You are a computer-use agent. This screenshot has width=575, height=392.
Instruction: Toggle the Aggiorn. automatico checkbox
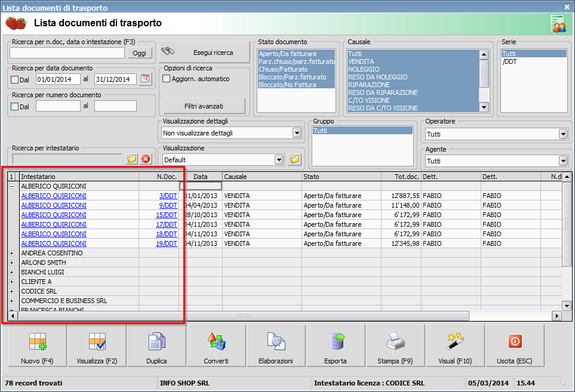tap(166, 79)
